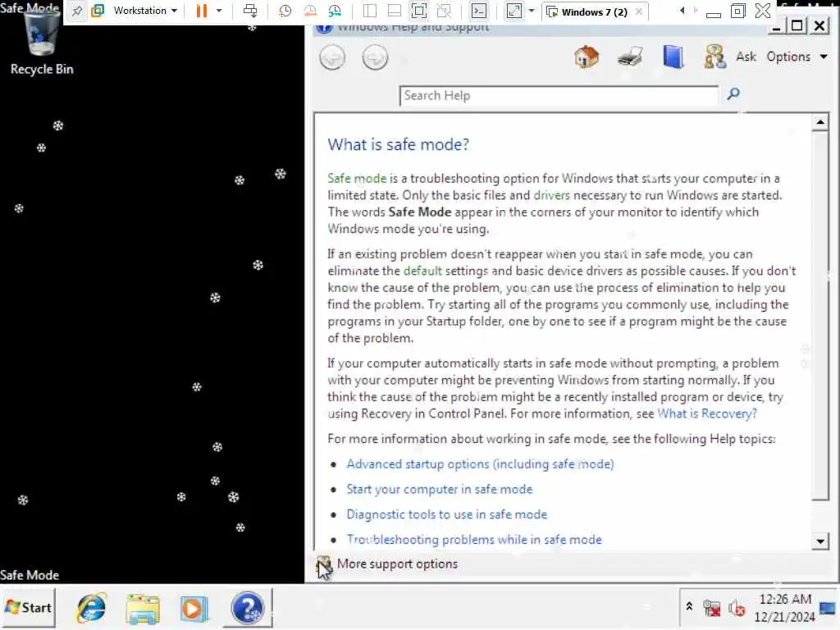Open the VMware console view icon
Viewport: 840px width, 630px height.
pos(478,11)
